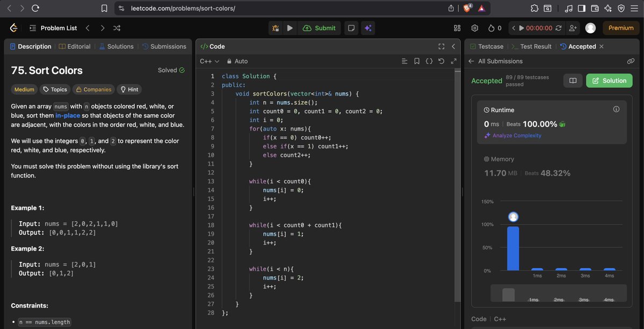
Task: Collapse the code panel with the chevron
Action: (x=453, y=46)
